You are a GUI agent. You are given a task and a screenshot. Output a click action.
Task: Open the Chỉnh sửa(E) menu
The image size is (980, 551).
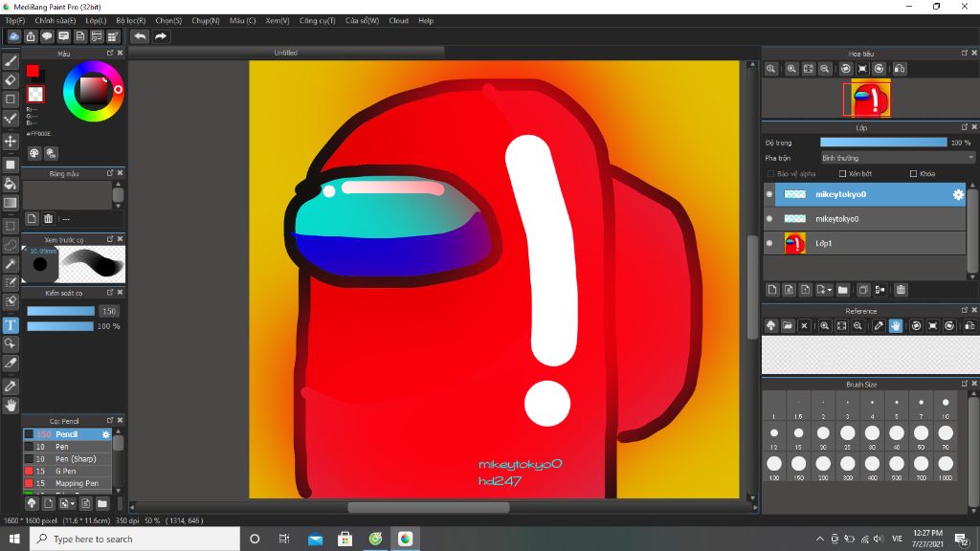(55, 21)
